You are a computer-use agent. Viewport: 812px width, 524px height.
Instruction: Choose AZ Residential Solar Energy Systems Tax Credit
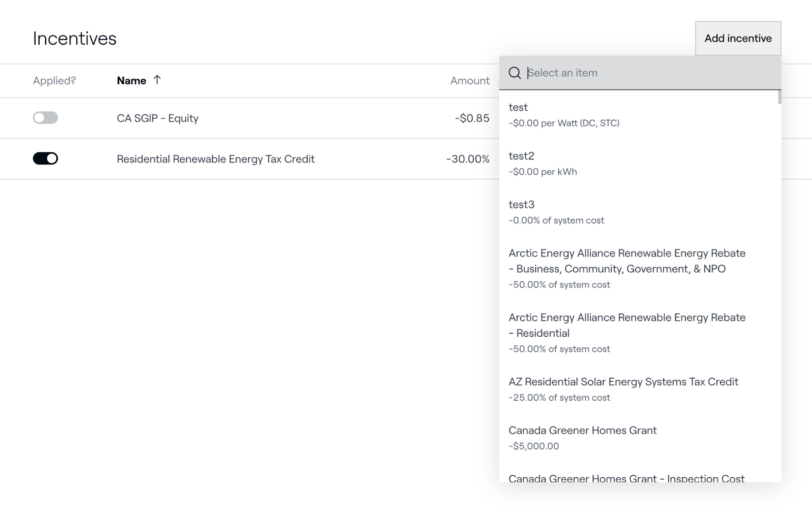pos(639,389)
